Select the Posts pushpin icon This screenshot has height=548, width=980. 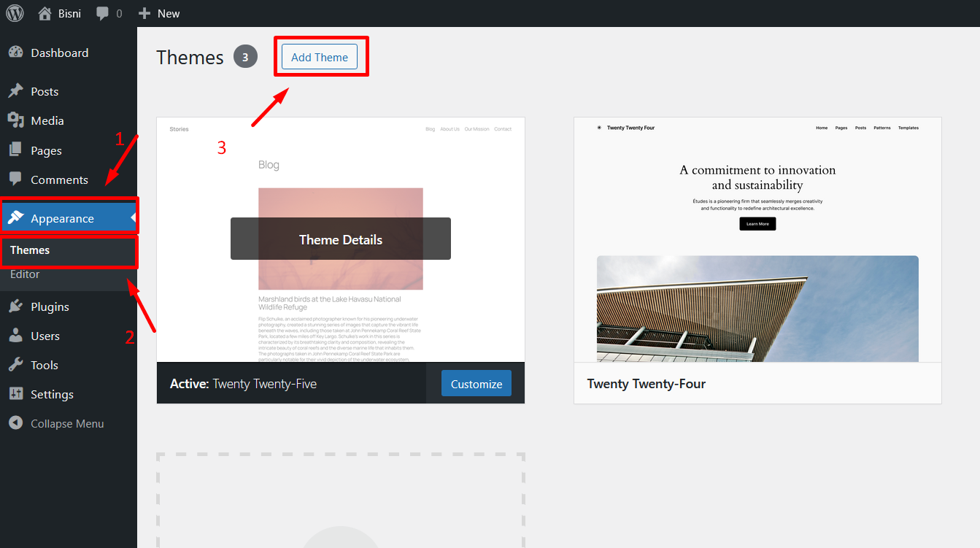coord(15,91)
